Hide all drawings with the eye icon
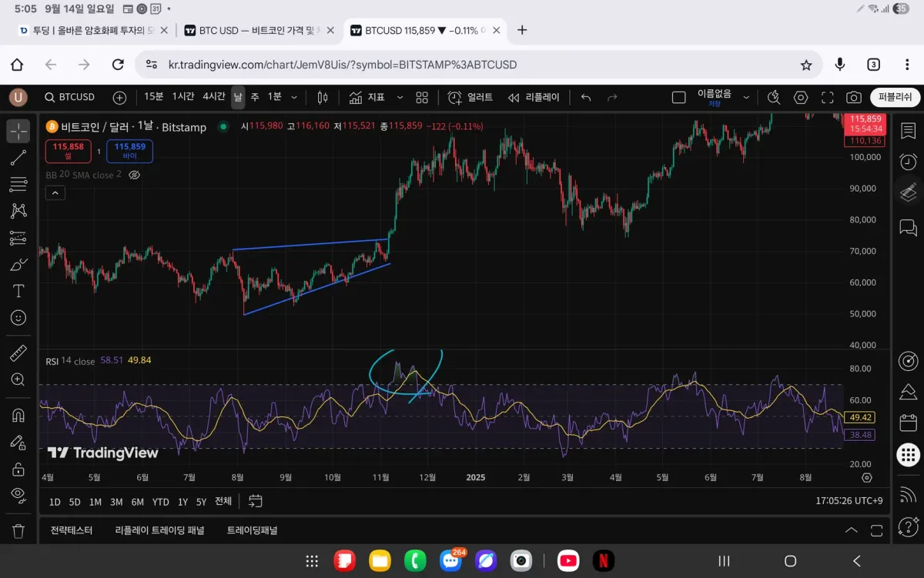The image size is (924, 578). (x=18, y=494)
